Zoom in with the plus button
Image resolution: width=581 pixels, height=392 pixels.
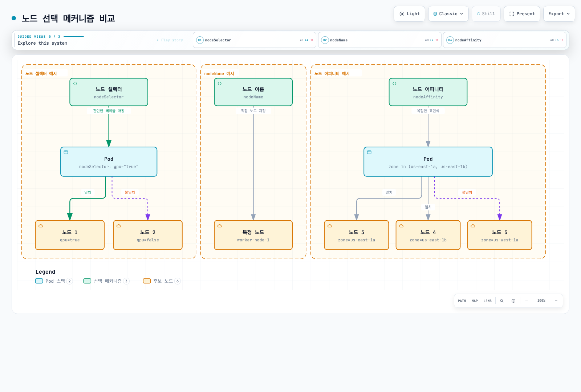pos(556,301)
